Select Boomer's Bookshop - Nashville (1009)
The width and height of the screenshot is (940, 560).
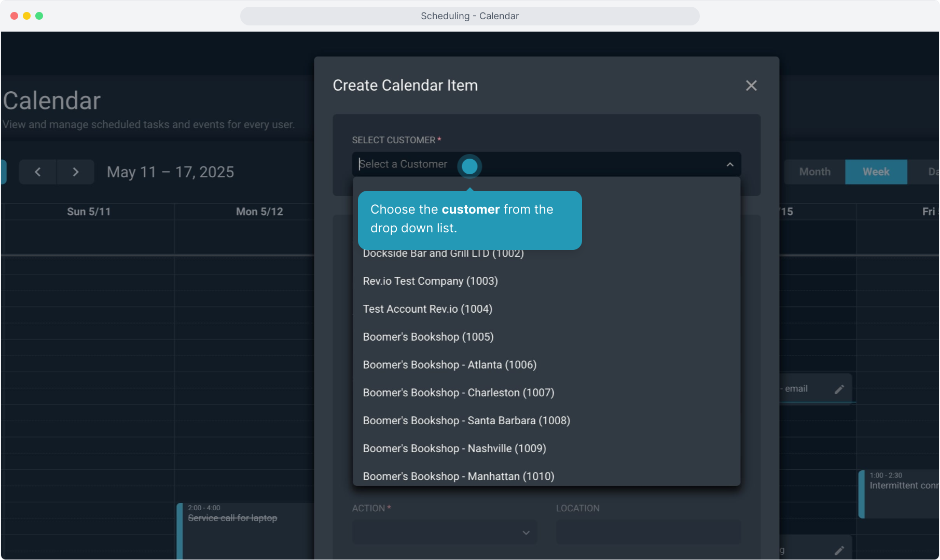point(454,449)
